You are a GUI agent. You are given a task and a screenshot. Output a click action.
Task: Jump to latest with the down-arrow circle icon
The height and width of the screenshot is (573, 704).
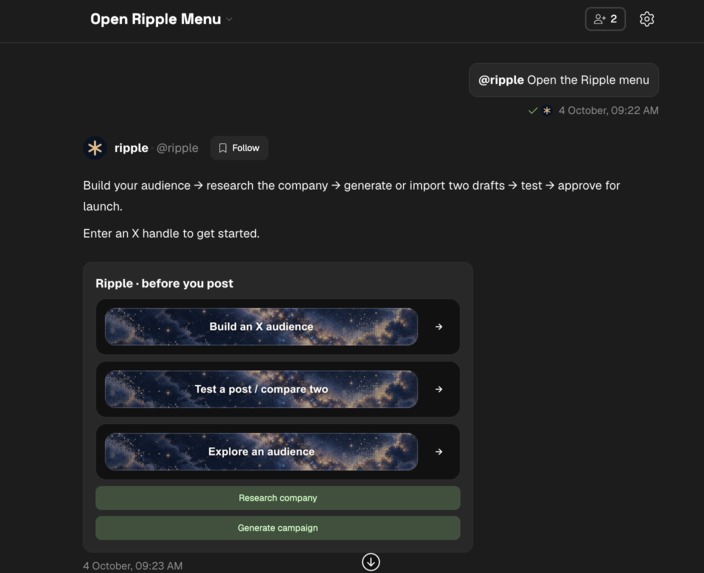point(371,562)
